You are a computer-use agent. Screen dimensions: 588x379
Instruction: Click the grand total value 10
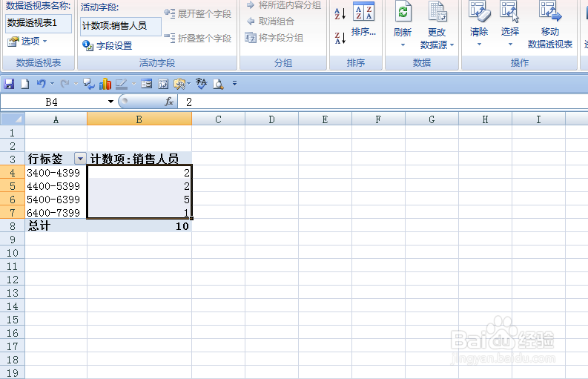click(139, 226)
